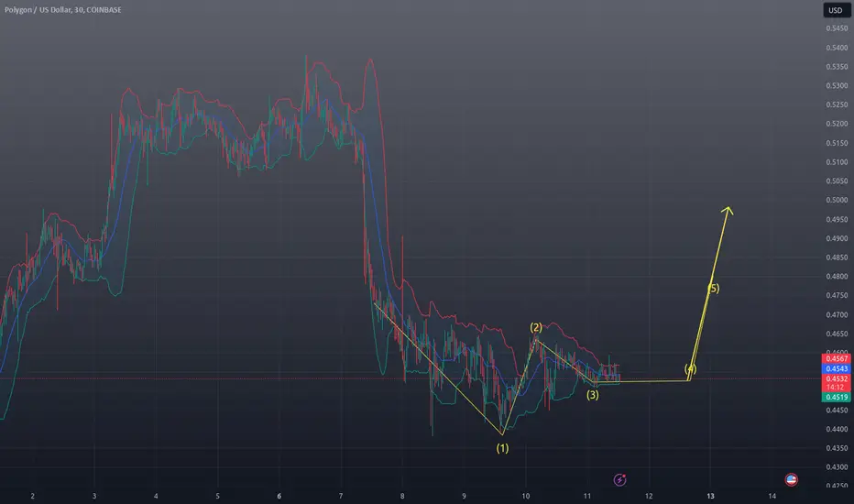The image size is (854, 504).
Task: Click date 8 on time axis
Action: pyautogui.click(x=402, y=496)
